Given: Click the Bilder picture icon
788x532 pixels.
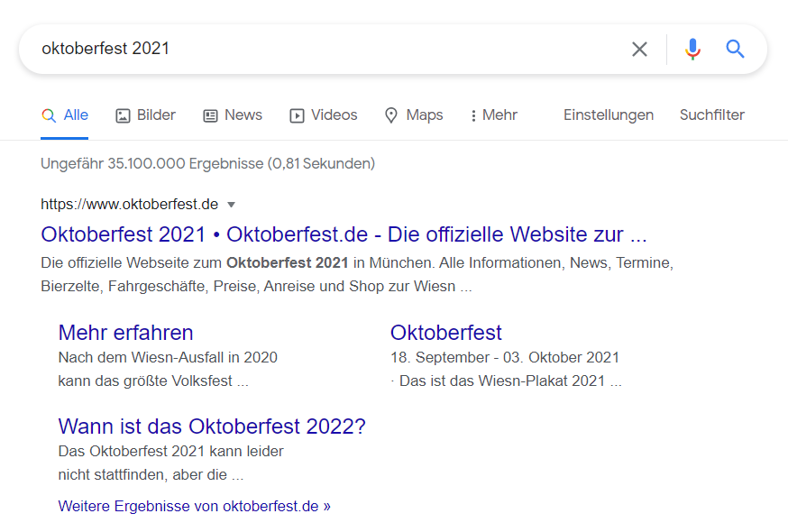Looking at the screenshot, I should point(124,115).
